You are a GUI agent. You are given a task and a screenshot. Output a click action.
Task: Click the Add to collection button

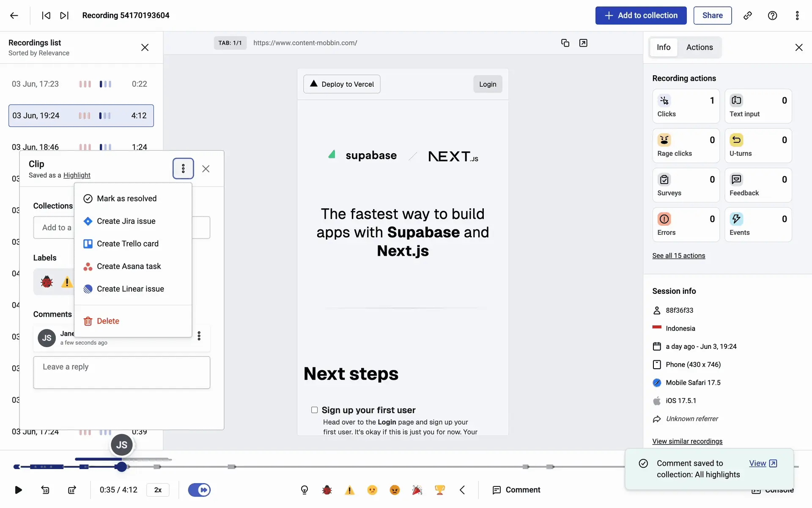coord(641,16)
